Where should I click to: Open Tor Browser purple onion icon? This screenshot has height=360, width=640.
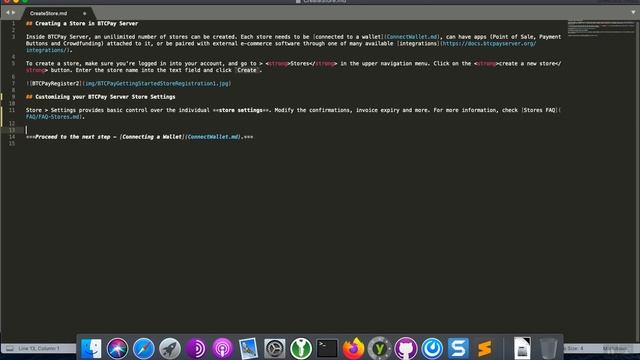pyautogui.click(x=196, y=349)
